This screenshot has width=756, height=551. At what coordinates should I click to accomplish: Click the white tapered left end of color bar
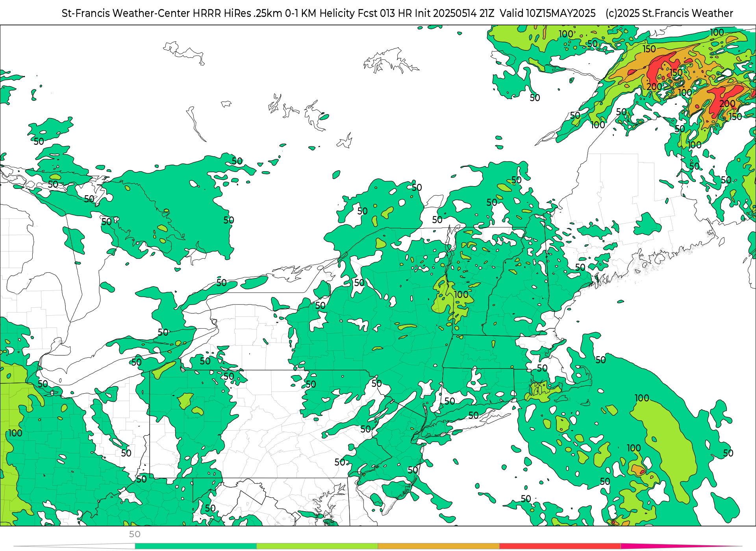click(75, 546)
